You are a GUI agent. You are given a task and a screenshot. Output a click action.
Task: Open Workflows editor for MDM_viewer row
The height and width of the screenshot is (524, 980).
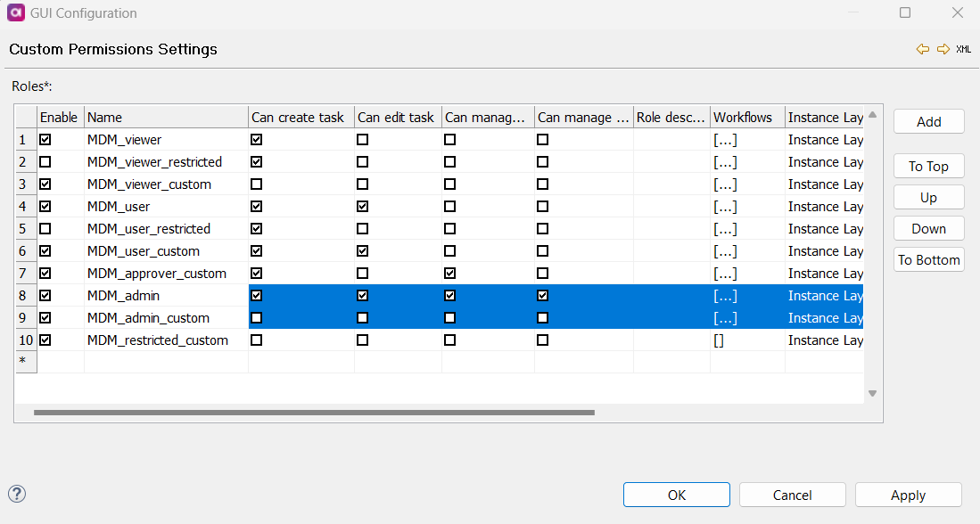pyautogui.click(x=724, y=139)
